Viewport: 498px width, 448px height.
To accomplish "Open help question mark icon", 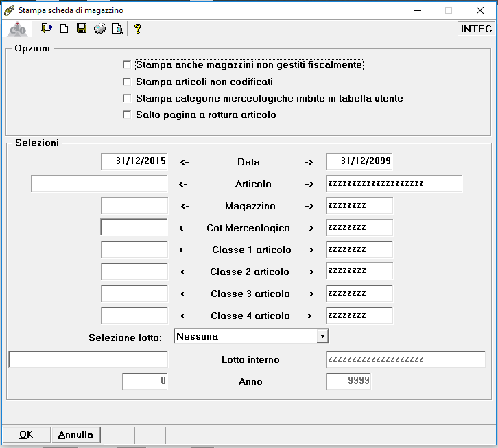I will pyautogui.click(x=137, y=29).
